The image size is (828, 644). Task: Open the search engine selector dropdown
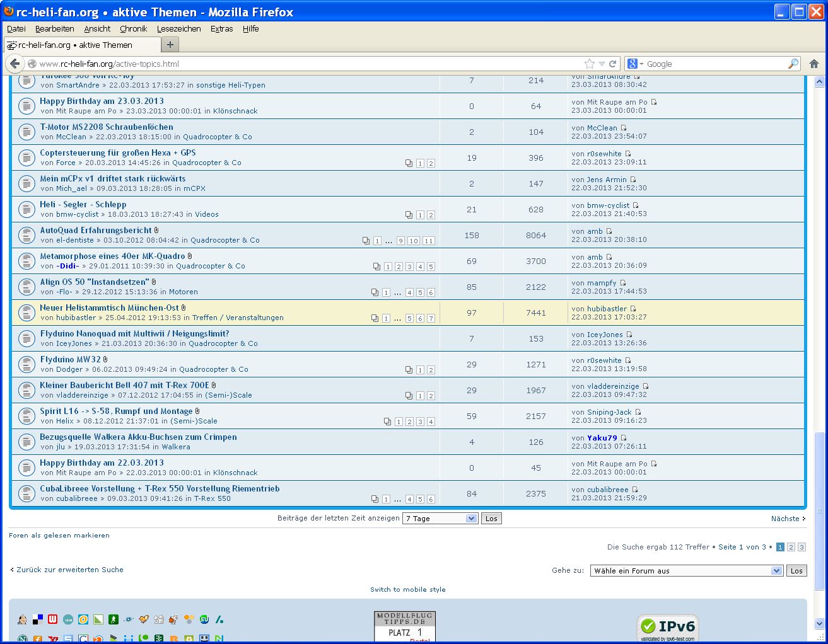pos(635,64)
